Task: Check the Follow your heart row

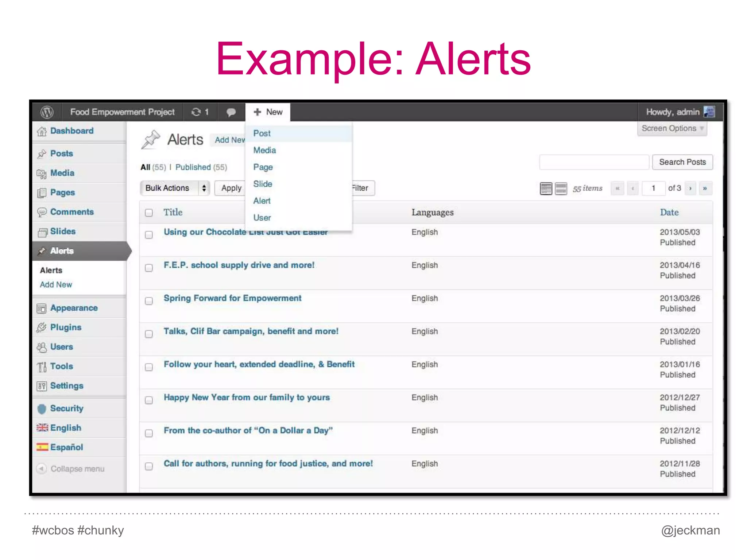Action: click(x=149, y=367)
